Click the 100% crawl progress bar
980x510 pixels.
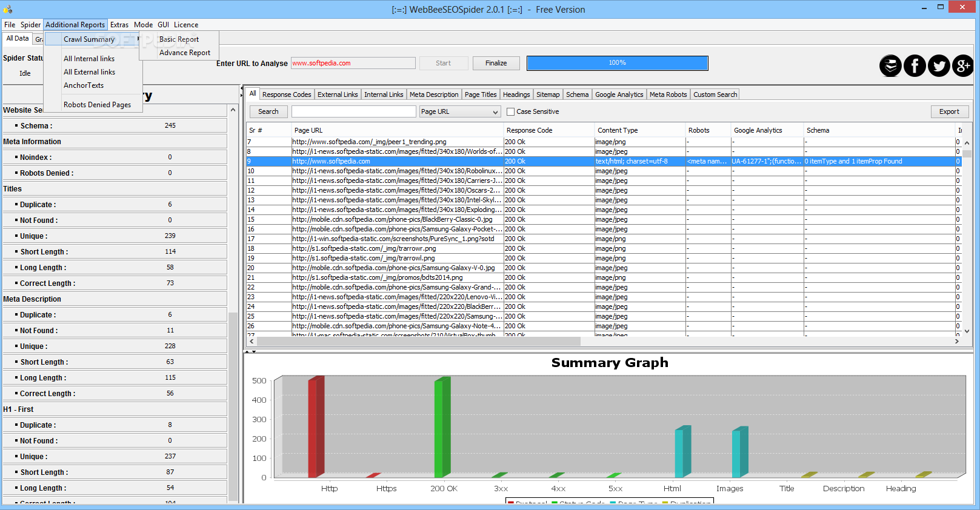pyautogui.click(x=617, y=63)
